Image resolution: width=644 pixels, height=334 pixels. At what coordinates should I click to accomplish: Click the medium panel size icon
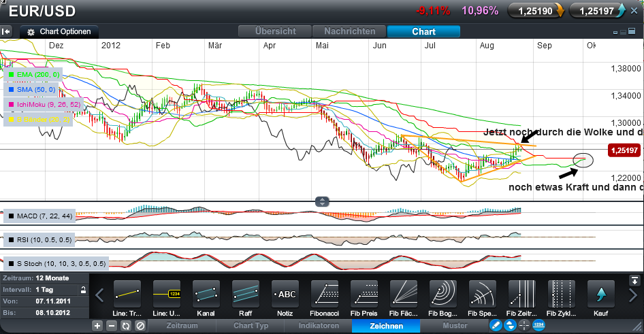[x=623, y=31]
